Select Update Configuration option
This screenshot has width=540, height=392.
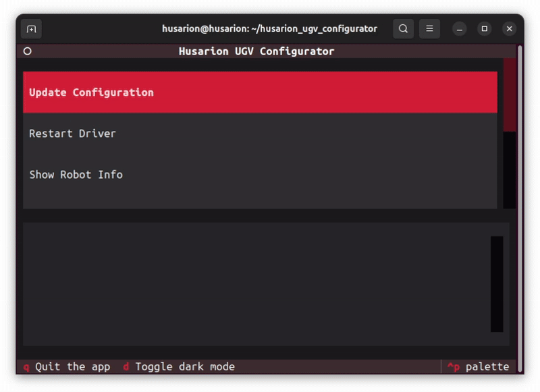coord(260,92)
